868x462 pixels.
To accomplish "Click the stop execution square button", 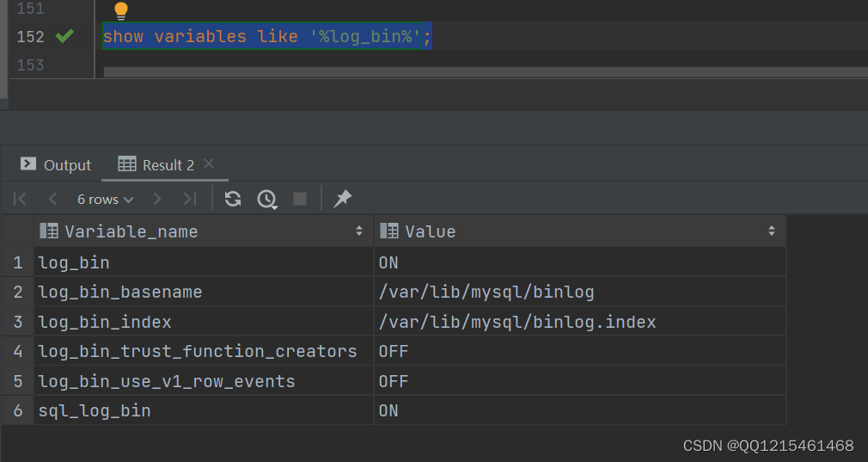I will [x=300, y=199].
